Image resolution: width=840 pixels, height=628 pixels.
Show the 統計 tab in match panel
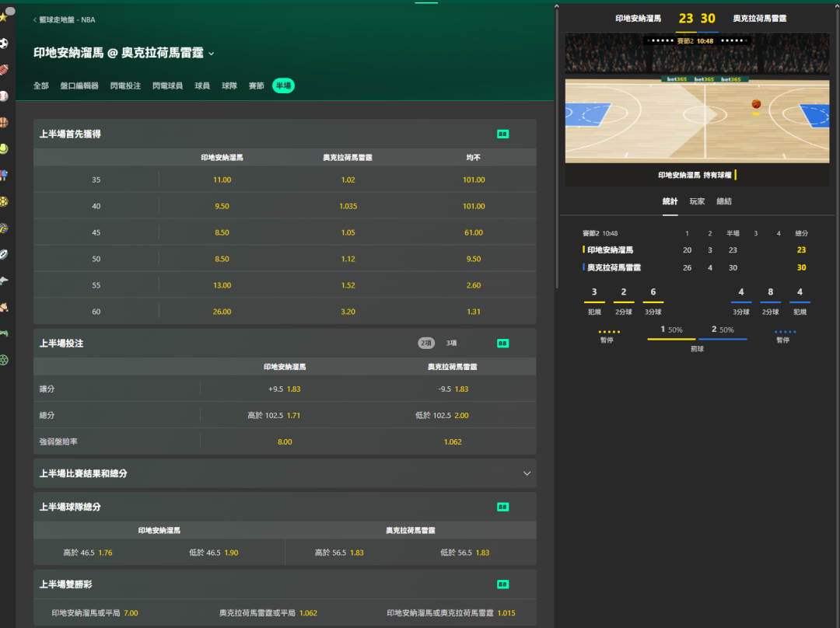670,201
